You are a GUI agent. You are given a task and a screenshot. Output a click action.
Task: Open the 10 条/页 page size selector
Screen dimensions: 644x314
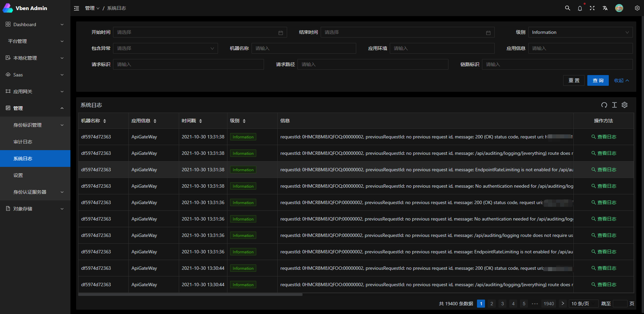583,304
